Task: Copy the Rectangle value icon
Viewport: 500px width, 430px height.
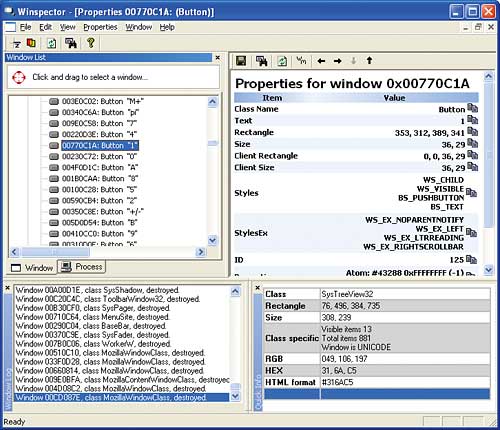Action: pos(472,132)
